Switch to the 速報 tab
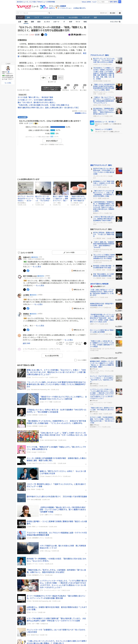Image resolution: width=138 pixels, height=644 pixels. point(28,17)
